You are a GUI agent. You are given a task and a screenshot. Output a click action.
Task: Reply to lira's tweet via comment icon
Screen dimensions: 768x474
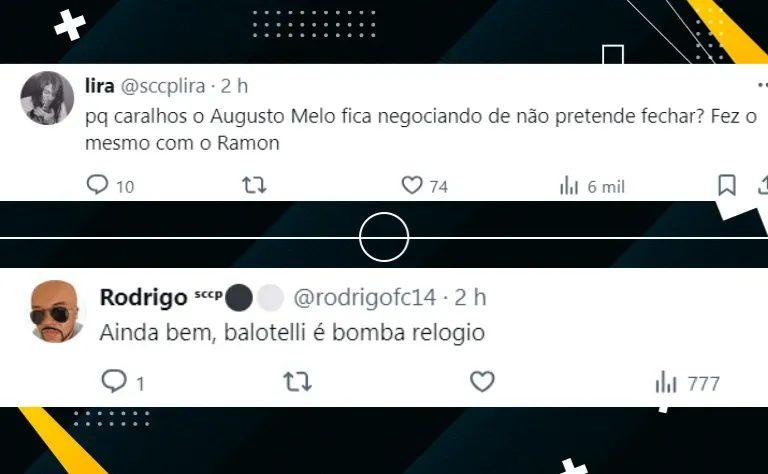[97, 185]
